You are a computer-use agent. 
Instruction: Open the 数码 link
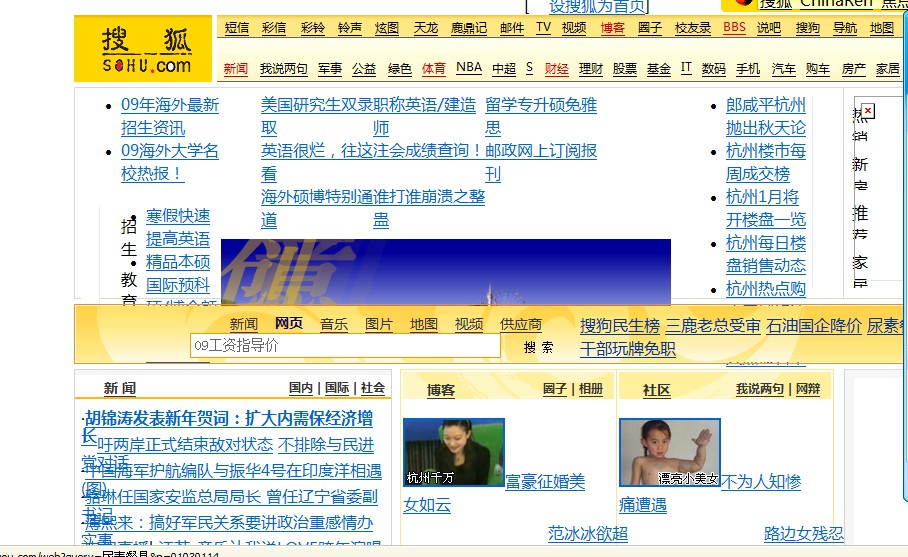(x=713, y=69)
